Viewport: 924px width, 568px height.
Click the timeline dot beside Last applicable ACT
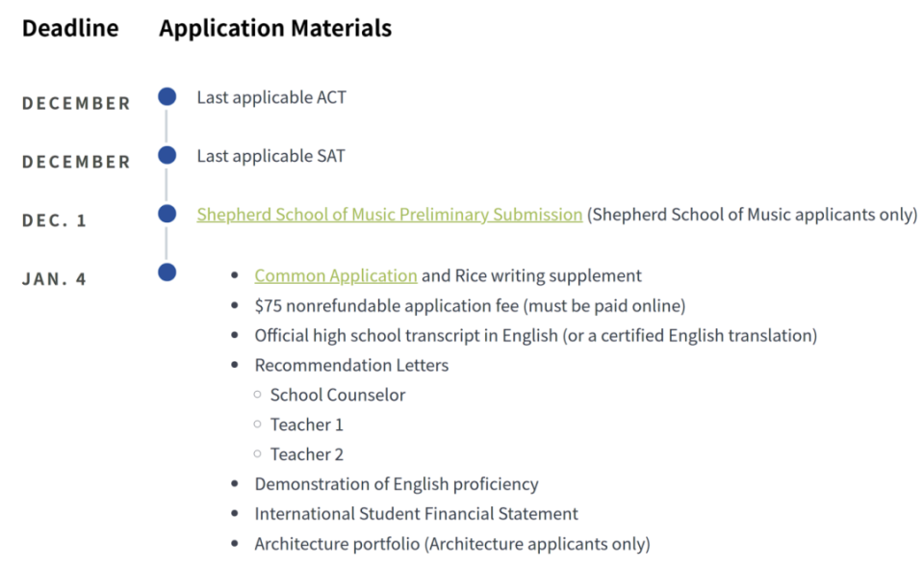[167, 96]
